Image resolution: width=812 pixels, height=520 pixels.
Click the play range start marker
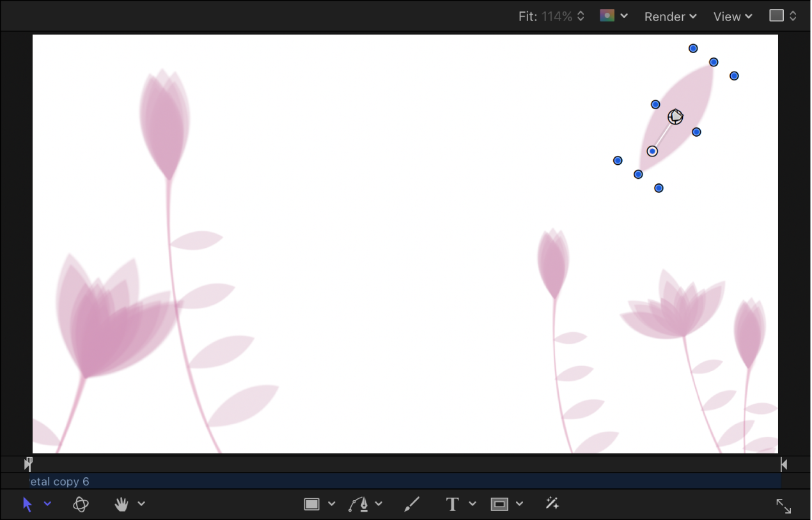28,464
